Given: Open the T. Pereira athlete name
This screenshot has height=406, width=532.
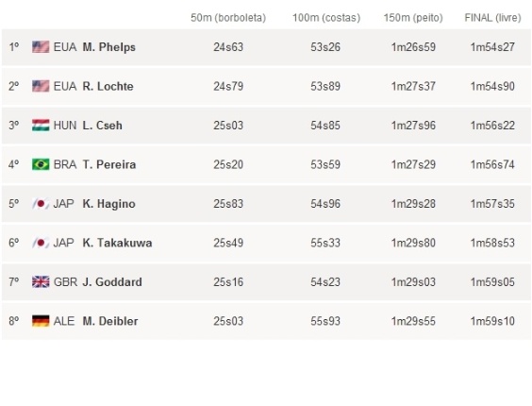Looking at the screenshot, I should tap(109, 165).
